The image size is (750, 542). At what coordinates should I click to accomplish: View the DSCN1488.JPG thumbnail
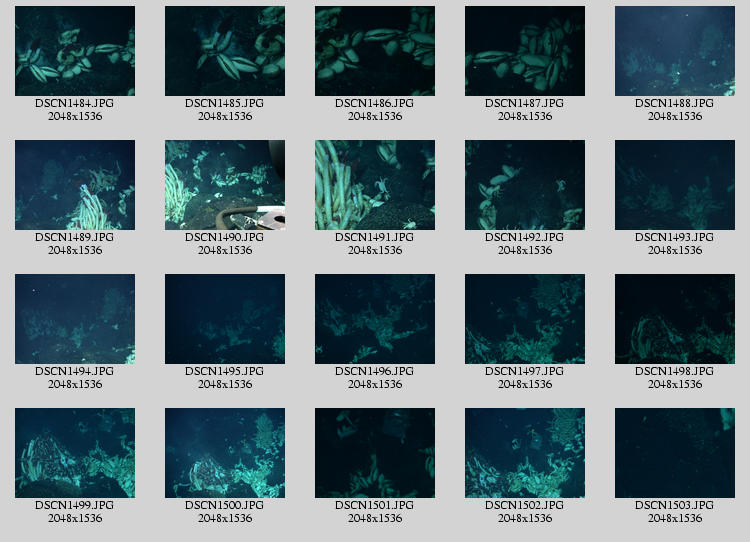tap(675, 51)
